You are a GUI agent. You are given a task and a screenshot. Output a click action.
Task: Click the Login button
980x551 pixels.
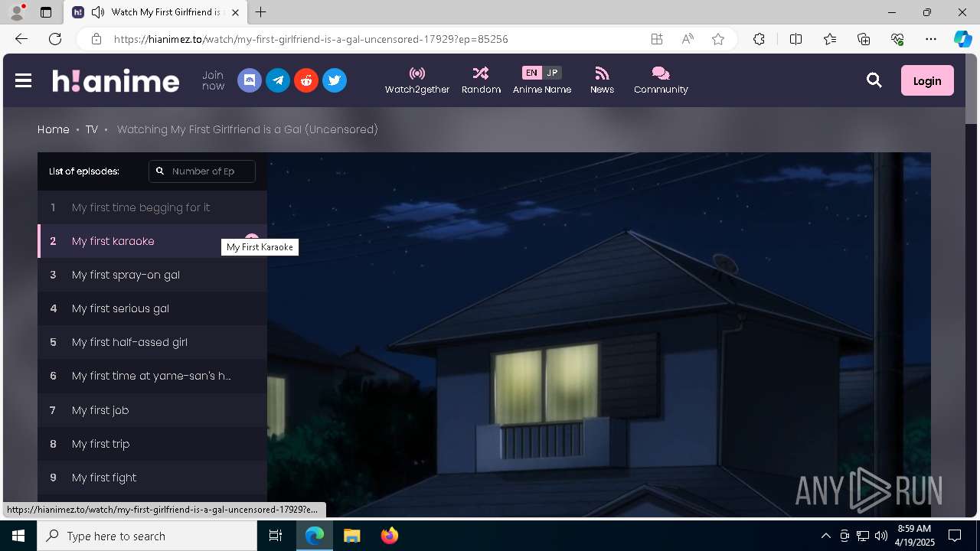coord(927,80)
